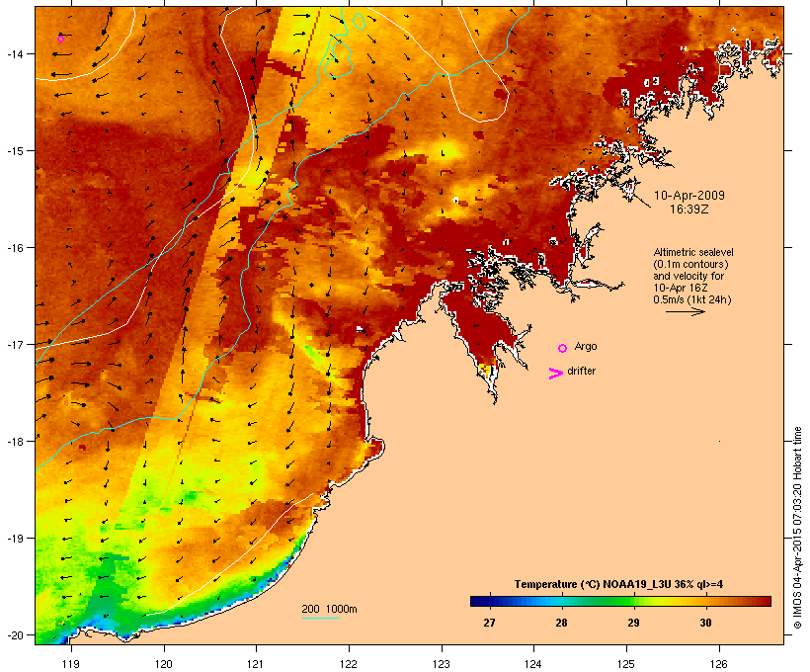Click the cyan 200 1000m isobath legend line
This screenshot has height=672, width=810.
tap(320, 618)
